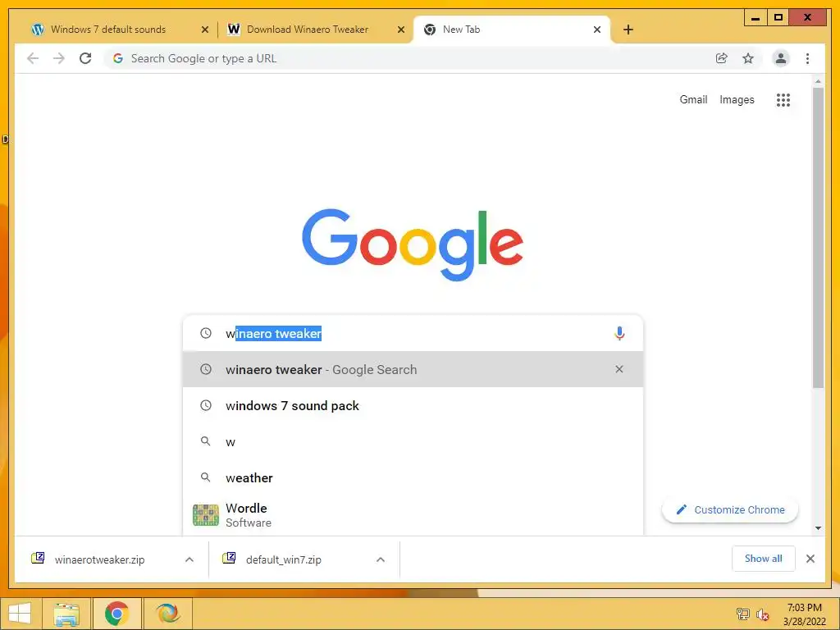This screenshot has height=630, width=840.
Task: Select the weather suggestion
Action: pyautogui.click(x=413, y=477)
